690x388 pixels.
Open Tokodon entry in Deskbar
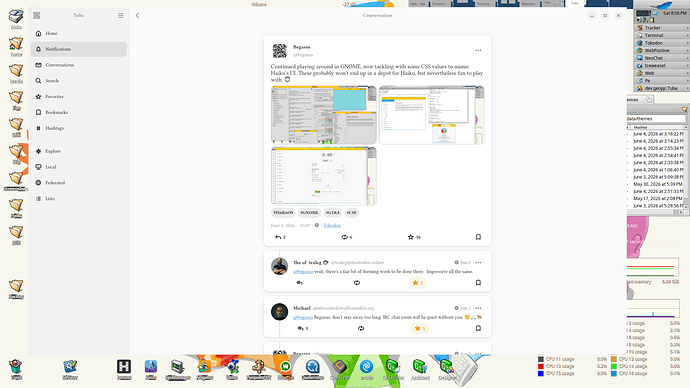coord(662,43)
